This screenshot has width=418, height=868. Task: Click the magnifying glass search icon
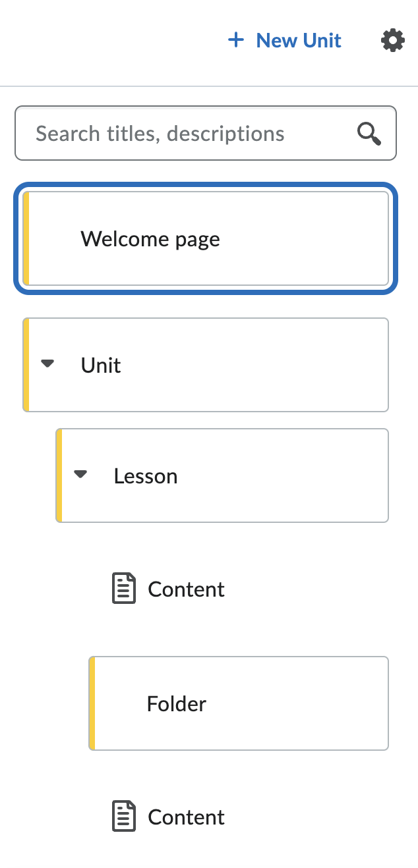pyautogui.click(x=369, y=134)
